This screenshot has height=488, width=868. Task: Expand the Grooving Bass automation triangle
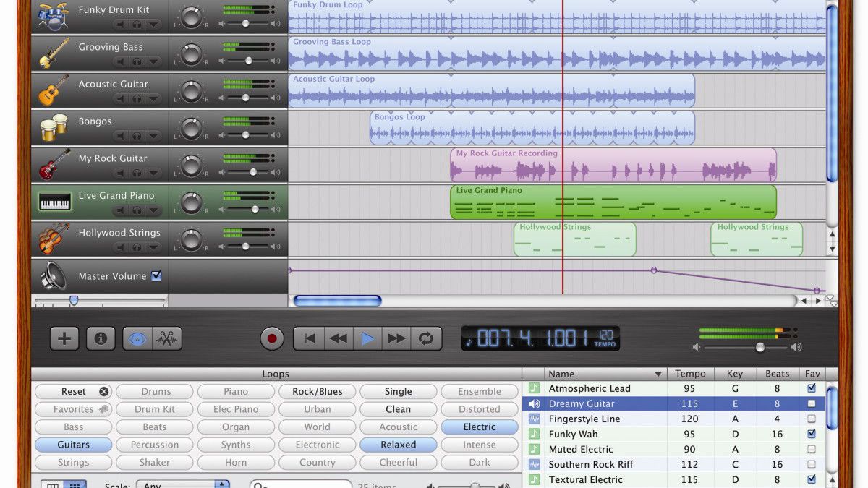coord(153,61)
